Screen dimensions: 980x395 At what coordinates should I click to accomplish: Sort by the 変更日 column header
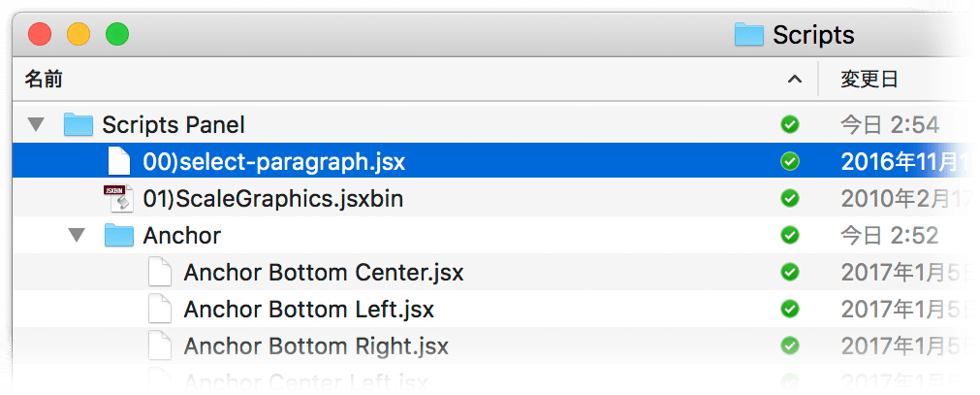click(869, 79)
